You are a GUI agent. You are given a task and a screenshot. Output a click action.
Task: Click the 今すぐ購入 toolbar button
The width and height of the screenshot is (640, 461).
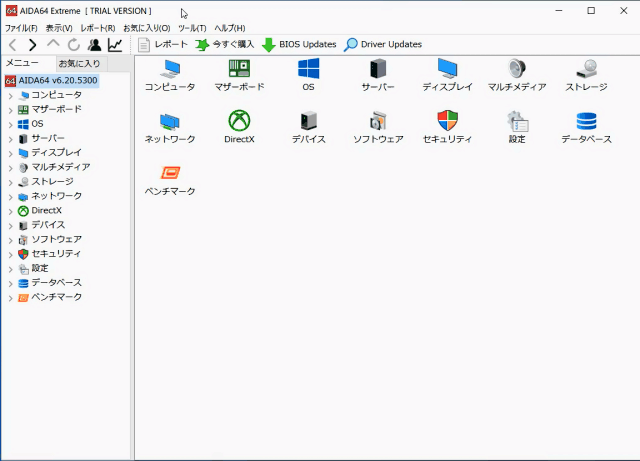pyautogui.click(x=224, y=45)
